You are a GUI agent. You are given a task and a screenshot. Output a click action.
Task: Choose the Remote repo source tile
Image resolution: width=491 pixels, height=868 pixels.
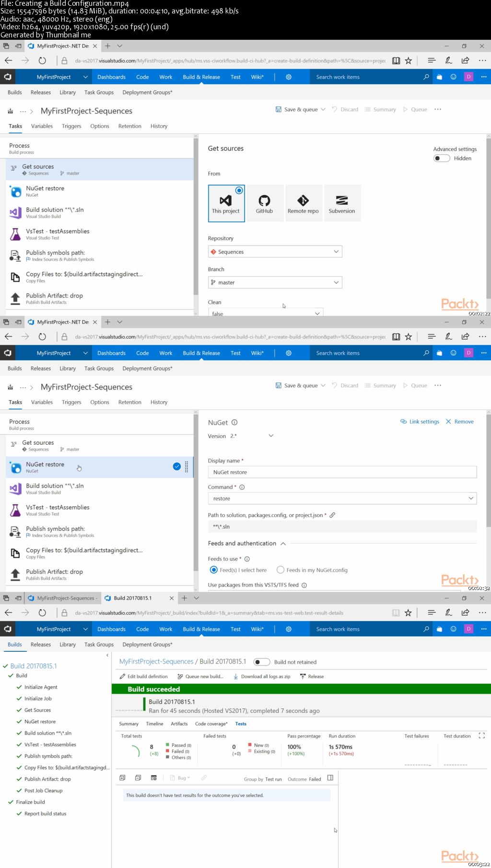pyautogui.click(x=303, y=203)
